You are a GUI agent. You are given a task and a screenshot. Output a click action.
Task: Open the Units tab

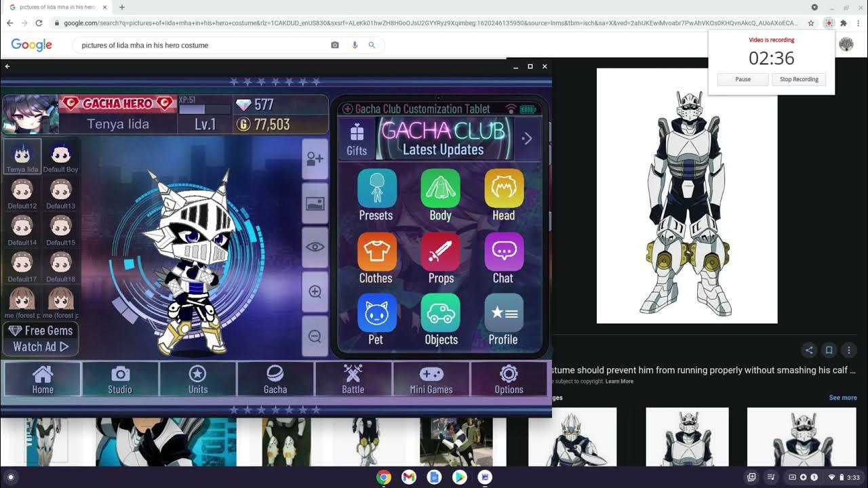[x=197, y=379]
